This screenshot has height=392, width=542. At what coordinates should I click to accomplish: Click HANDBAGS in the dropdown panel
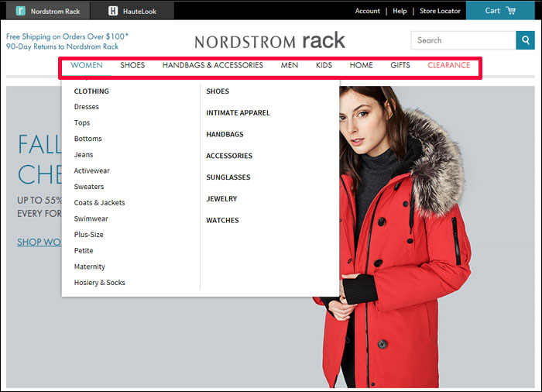[225, 134]
